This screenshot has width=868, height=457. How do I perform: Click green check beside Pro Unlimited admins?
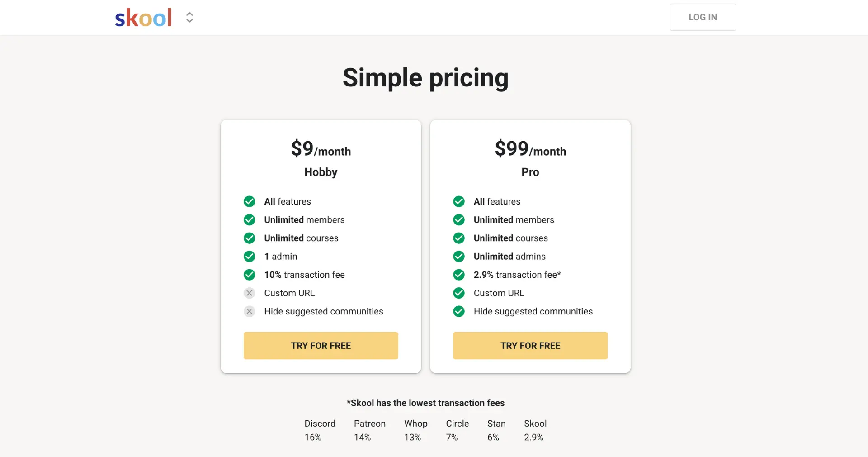459,257
